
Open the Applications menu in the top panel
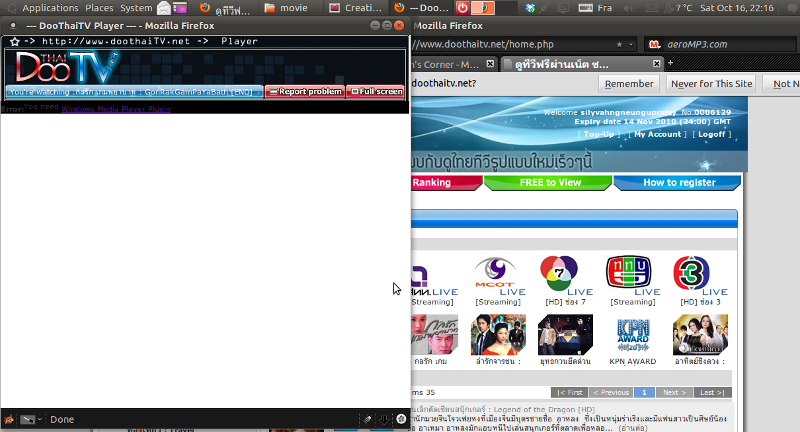pyautogui.click(x=50, y=8)
